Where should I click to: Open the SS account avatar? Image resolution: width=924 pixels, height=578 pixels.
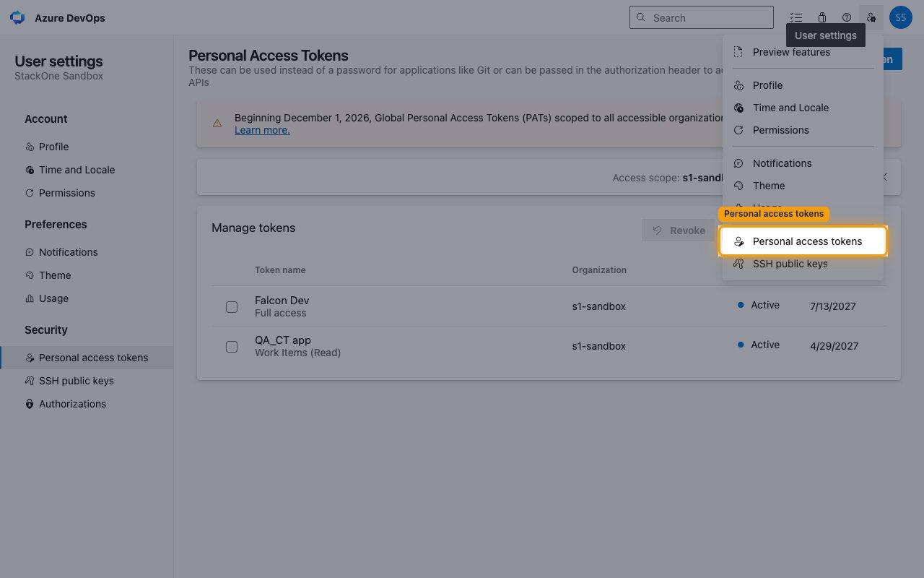click(x=900, y=17)
